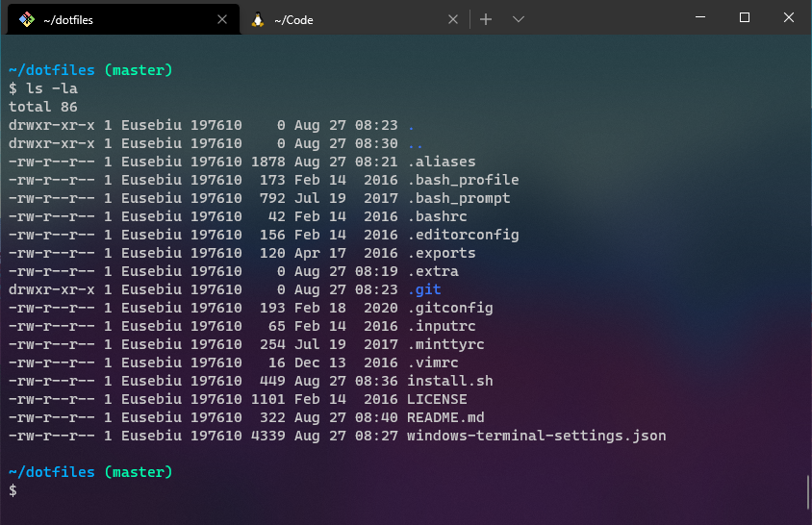Screen dimensions: 812x525
Task: Switch to the ~/dotfiles tab
Action: pos(123,19)
